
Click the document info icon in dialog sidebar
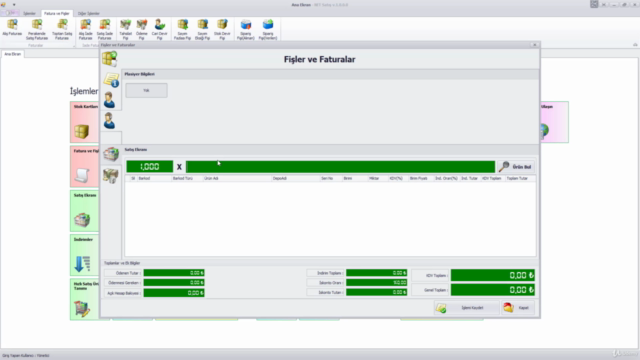(111, 80)
